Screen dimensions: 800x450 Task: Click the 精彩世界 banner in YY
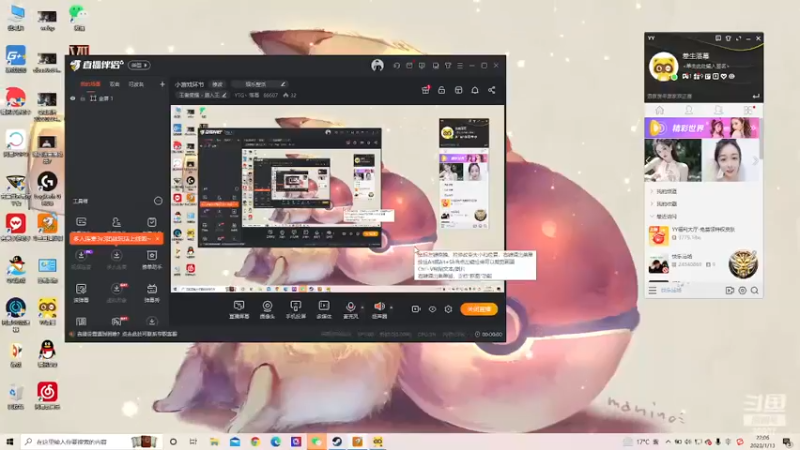[702, 128]
